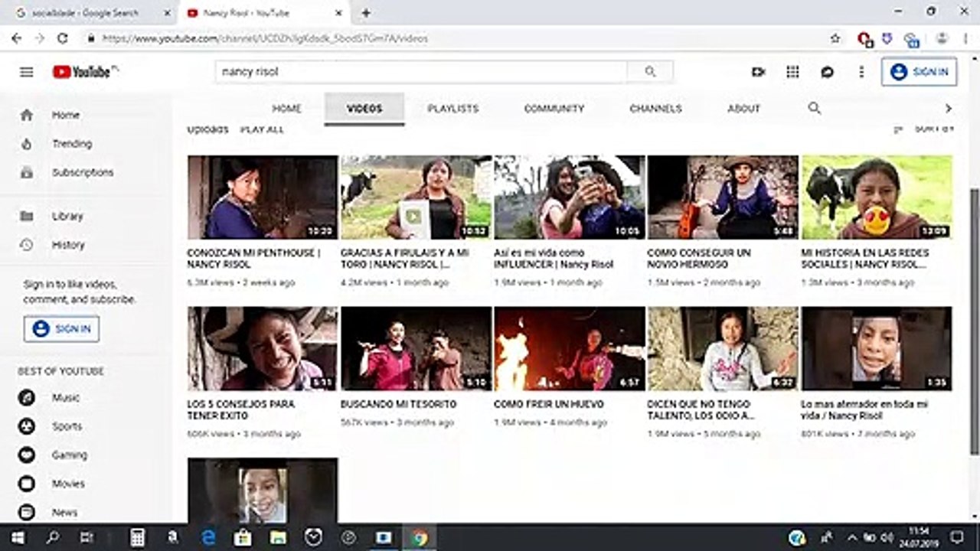The height and width of the screenshot is (551, 980).
Task: Click the title 'MI HISTORIA EN LAS REDES SOCIALES'
Action: click(x=865, y=259)
